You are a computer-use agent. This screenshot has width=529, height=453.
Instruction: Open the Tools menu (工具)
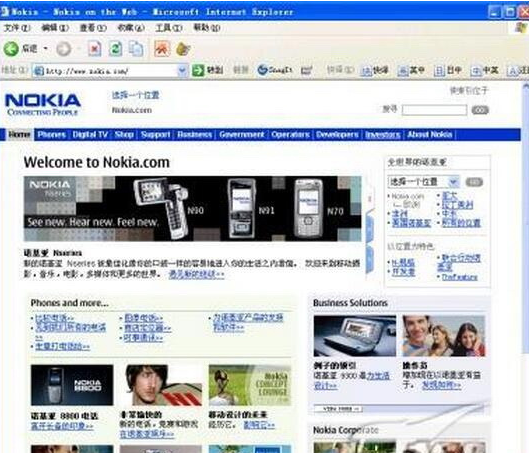(x=169, y=28)
